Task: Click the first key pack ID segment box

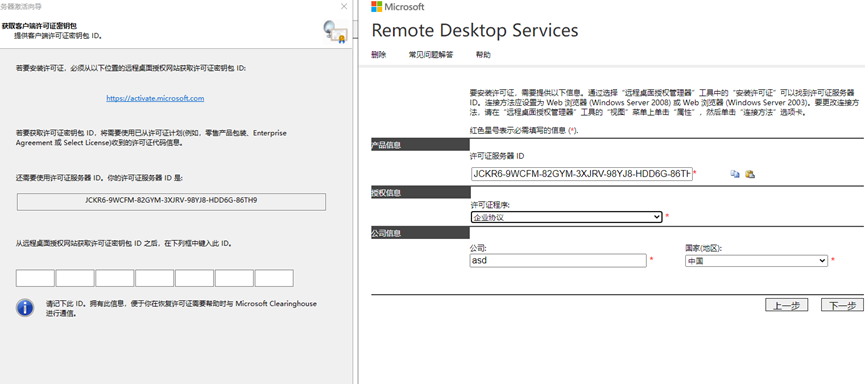Action: pos(35,278)
